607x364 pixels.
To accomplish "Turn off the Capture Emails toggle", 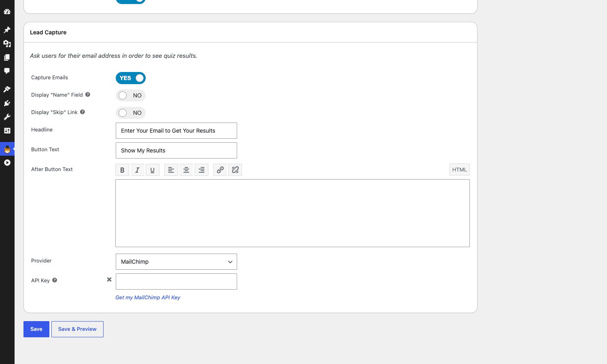I will (131, 78).
